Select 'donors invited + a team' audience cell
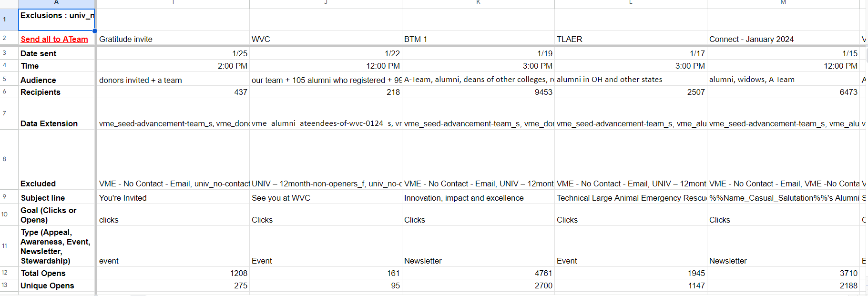The height and width of the screenshot is (296, 868). (173, 80)
